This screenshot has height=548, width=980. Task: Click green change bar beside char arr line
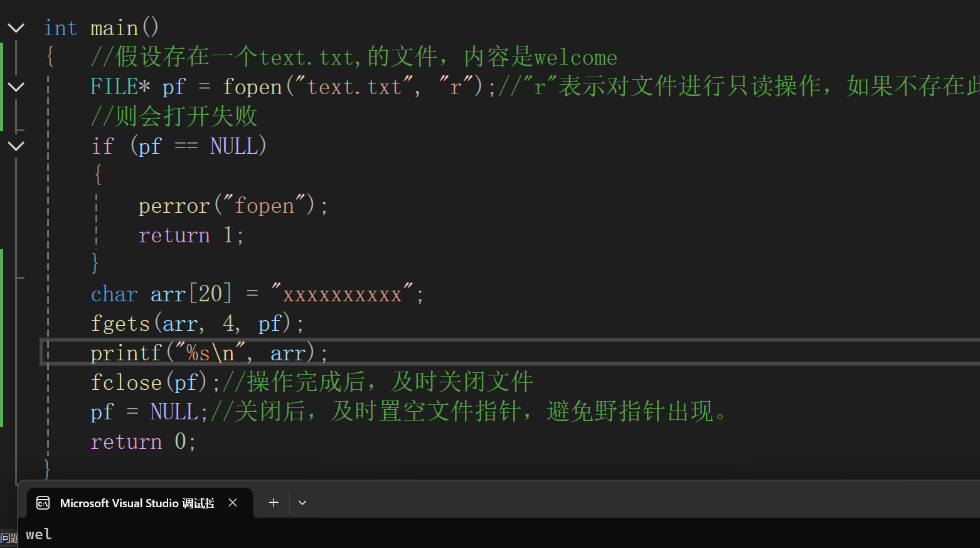pyautogui.click(x=3, y=293)
